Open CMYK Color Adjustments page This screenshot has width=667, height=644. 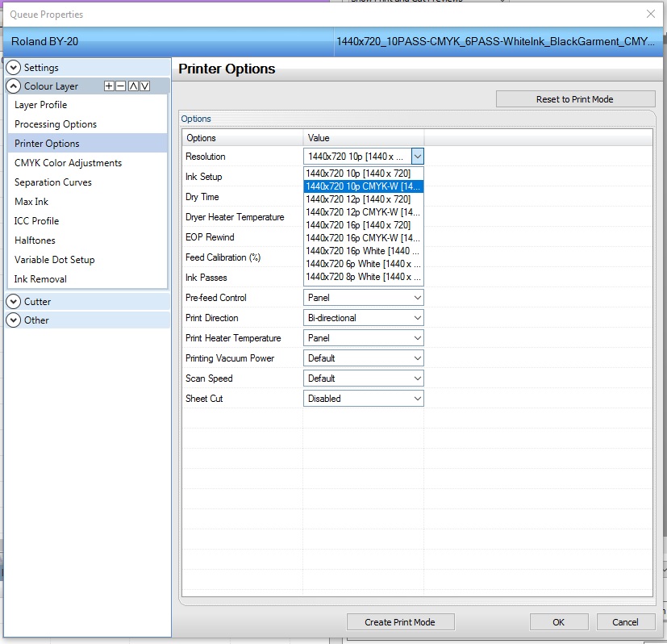87,162
